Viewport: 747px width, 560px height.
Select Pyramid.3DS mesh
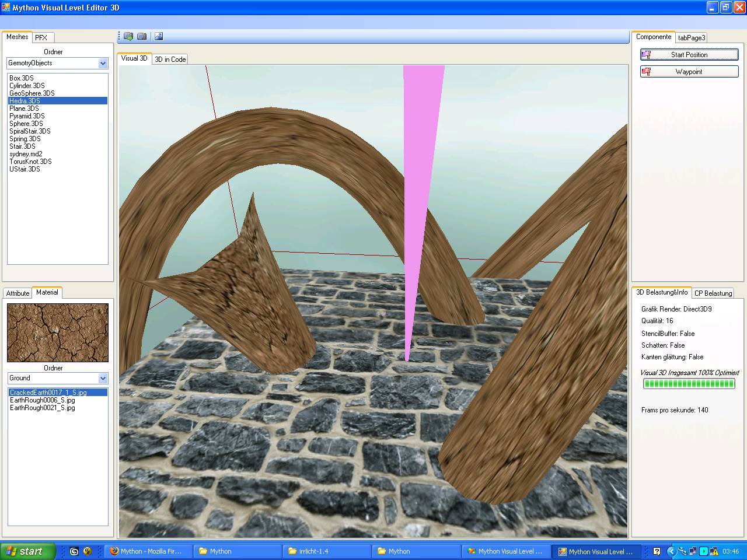coord(57,116)
